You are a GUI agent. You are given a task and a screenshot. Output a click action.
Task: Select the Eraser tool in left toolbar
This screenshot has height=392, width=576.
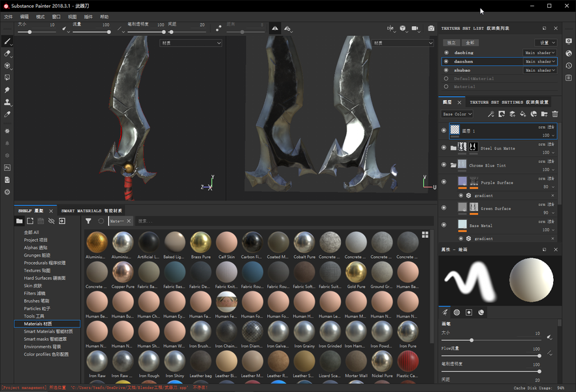point(7,54)
